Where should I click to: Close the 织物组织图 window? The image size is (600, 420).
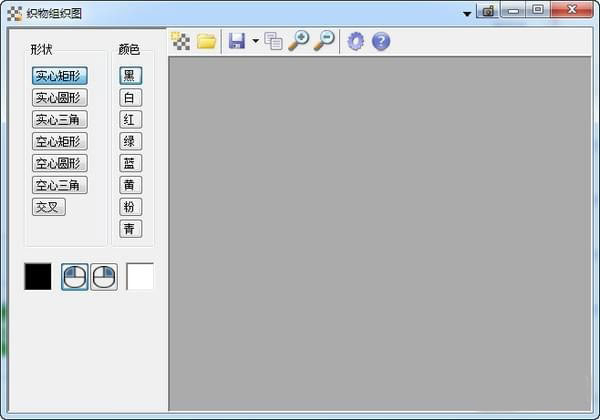572,10
